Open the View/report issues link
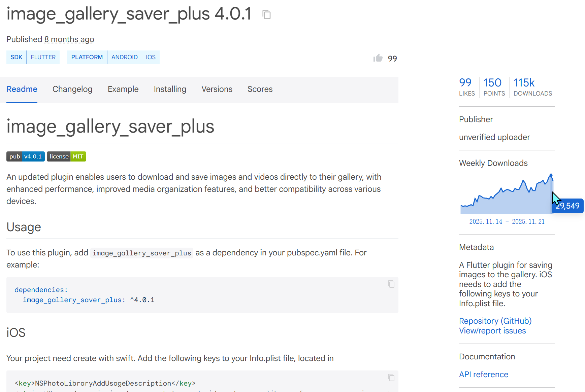The image size is (585, 392). pos(492,331)
